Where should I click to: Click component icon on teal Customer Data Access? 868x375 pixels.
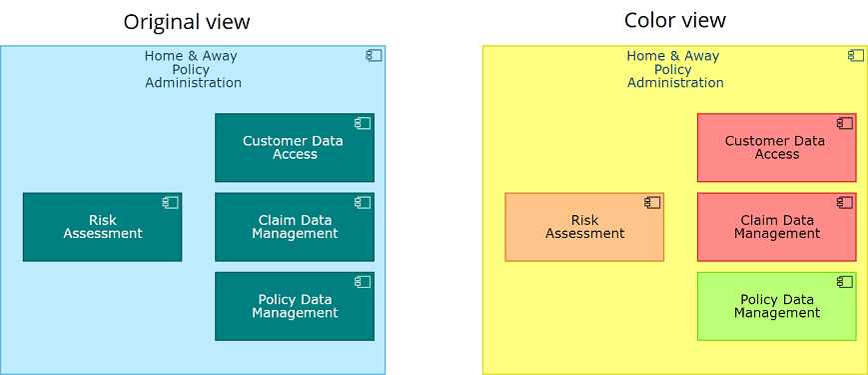point(363,124)
